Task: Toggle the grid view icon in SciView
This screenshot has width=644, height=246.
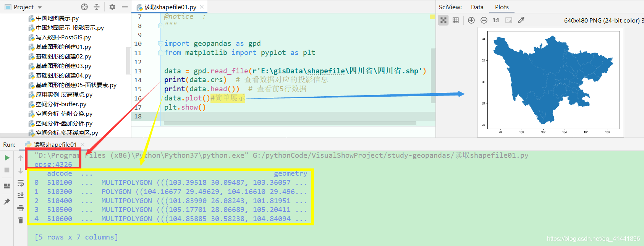Action: point(456,20)
